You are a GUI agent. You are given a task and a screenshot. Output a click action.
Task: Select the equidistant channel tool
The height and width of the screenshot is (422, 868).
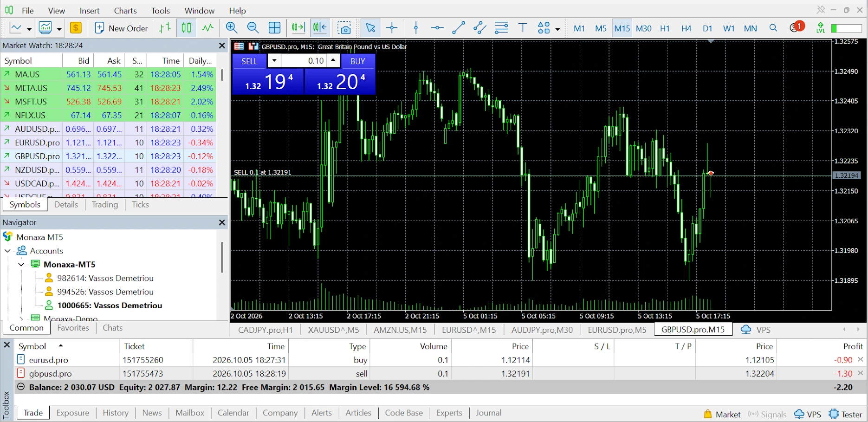tap(480, 28)
